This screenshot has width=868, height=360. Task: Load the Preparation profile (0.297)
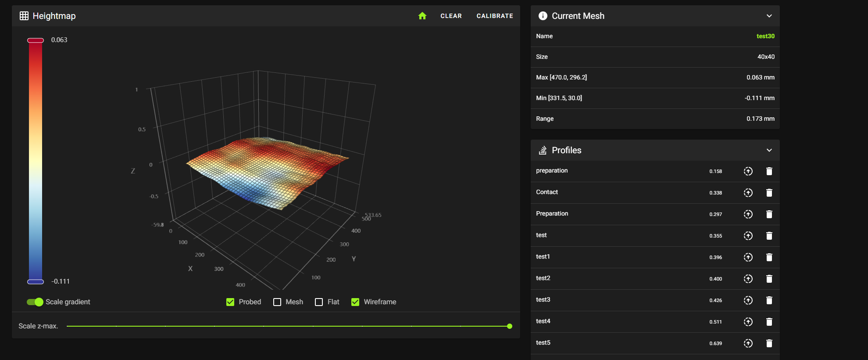click(748, 214)
